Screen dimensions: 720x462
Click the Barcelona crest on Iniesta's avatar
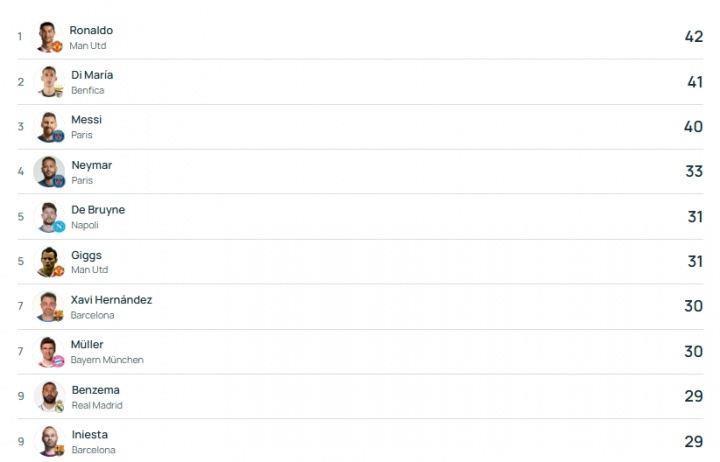click(59, 450)
